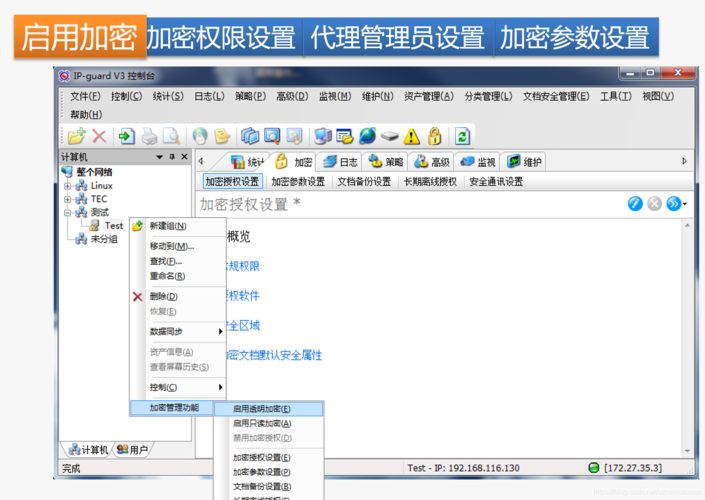Click the globe with mouse toolbar icon

[x=200, y=136]
